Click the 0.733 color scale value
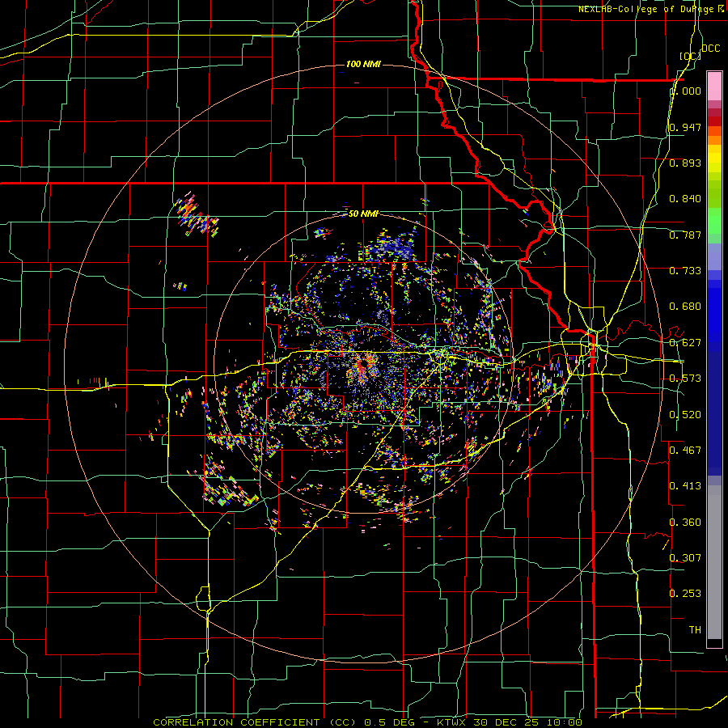This screenshot has height=728, width=728. point(685,271)
